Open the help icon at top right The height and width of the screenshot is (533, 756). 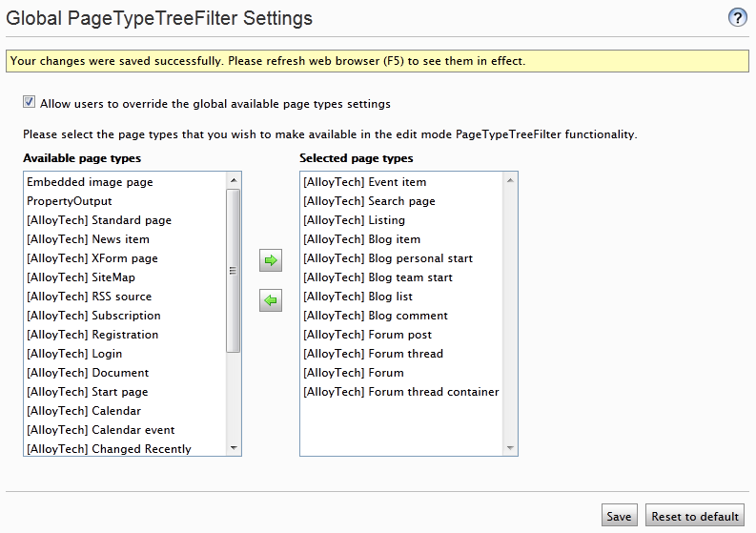click(737, 17)
